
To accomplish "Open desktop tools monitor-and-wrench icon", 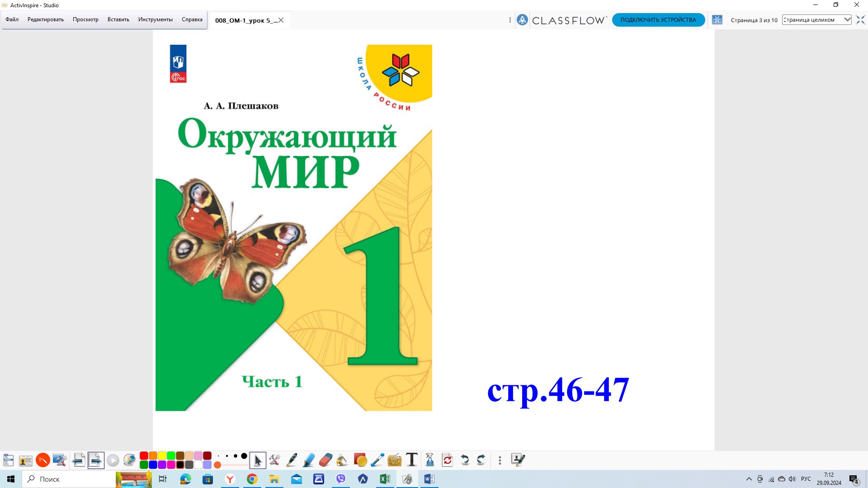I will pyautogui.click(x=60, y=460).
